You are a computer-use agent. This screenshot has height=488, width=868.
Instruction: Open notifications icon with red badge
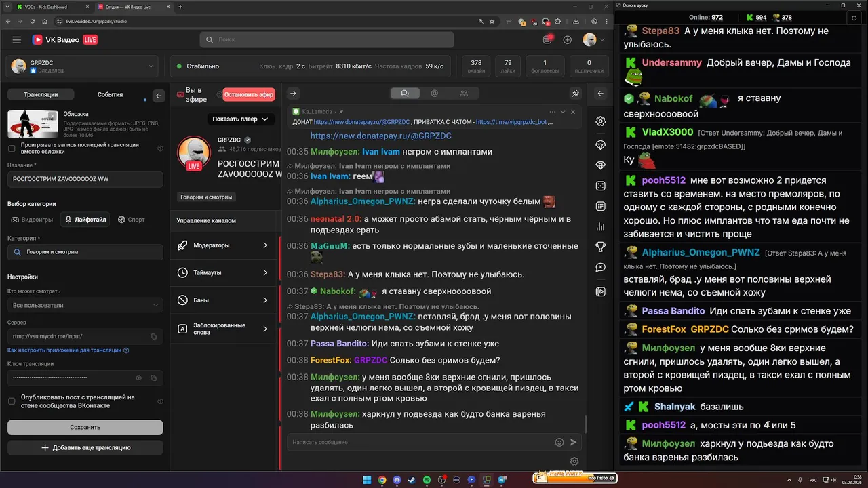[x=548, y=39]
